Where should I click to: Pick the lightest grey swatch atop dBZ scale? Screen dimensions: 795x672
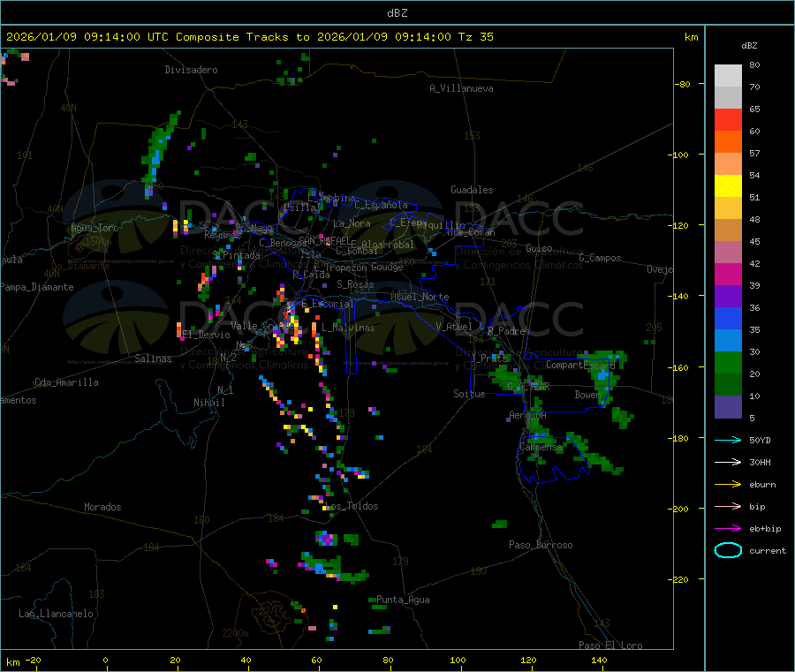pos(728,76)
